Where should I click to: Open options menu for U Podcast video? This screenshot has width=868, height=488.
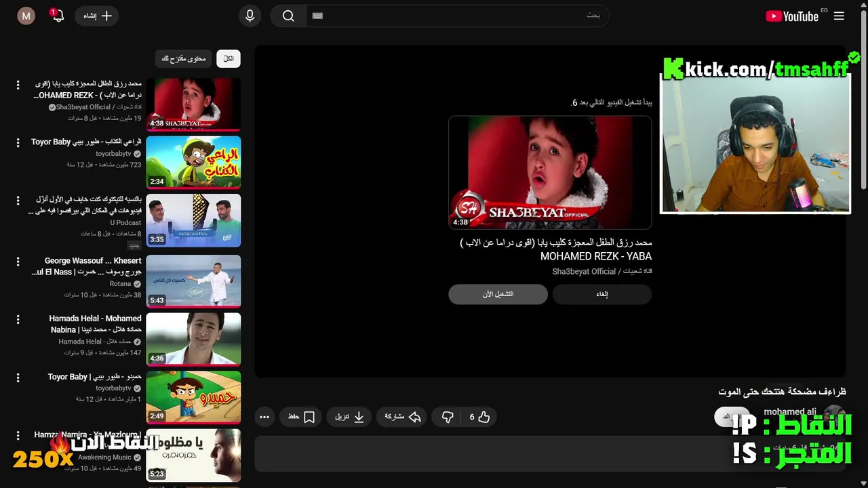(18, 201)
